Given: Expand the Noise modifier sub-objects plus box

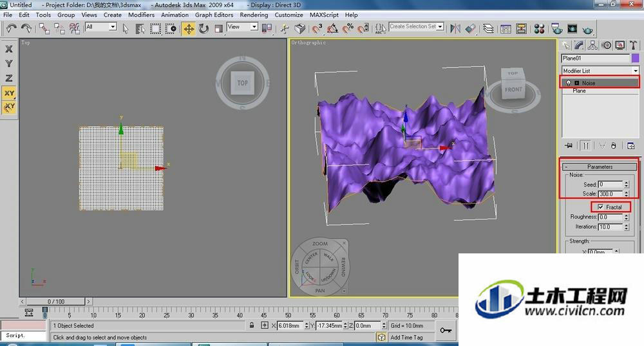Looking at the screenshot, I should click(576, 83).
